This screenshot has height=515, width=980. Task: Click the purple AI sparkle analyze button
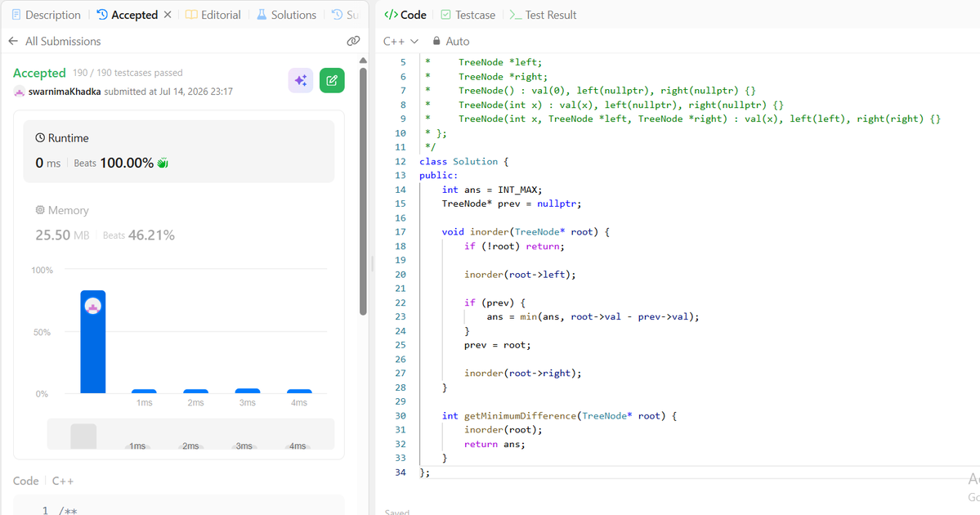click(x=301, y=80)
